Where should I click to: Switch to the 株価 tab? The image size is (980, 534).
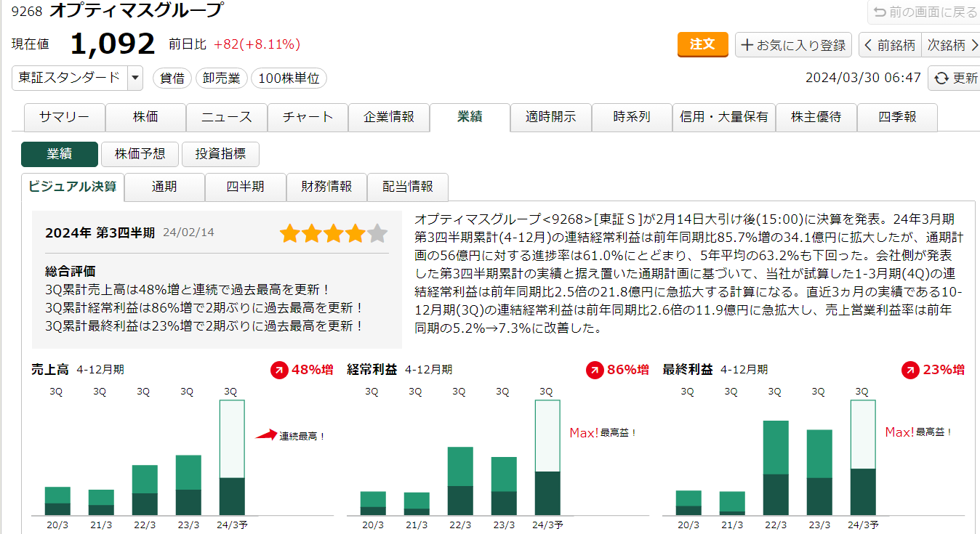[145, 117]
